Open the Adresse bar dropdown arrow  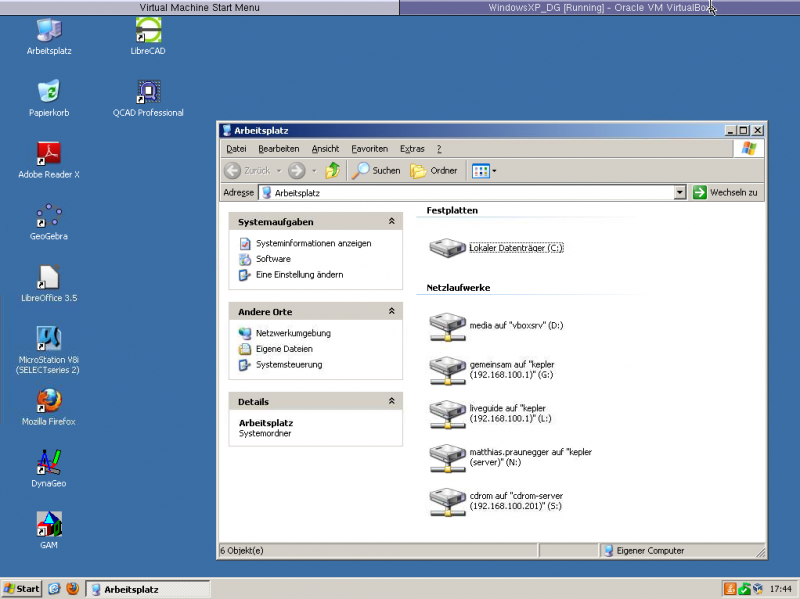tap(680, 192)
